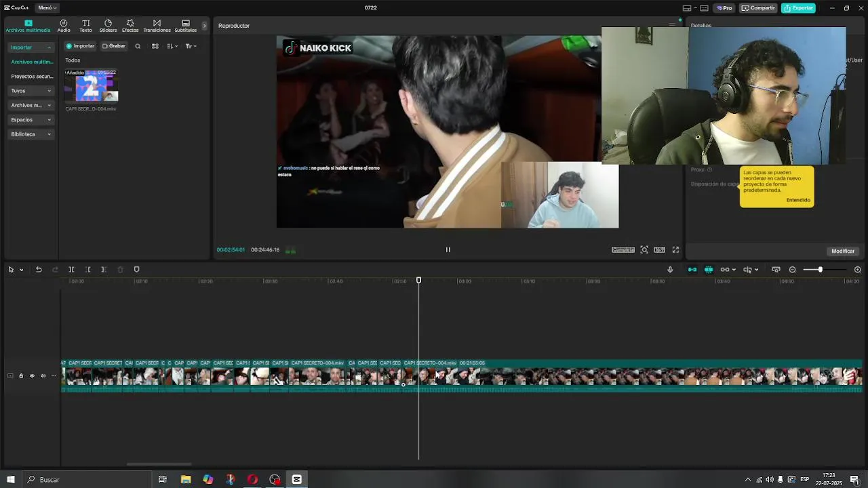Click the Pro badge button

click(x=724, y=8)
